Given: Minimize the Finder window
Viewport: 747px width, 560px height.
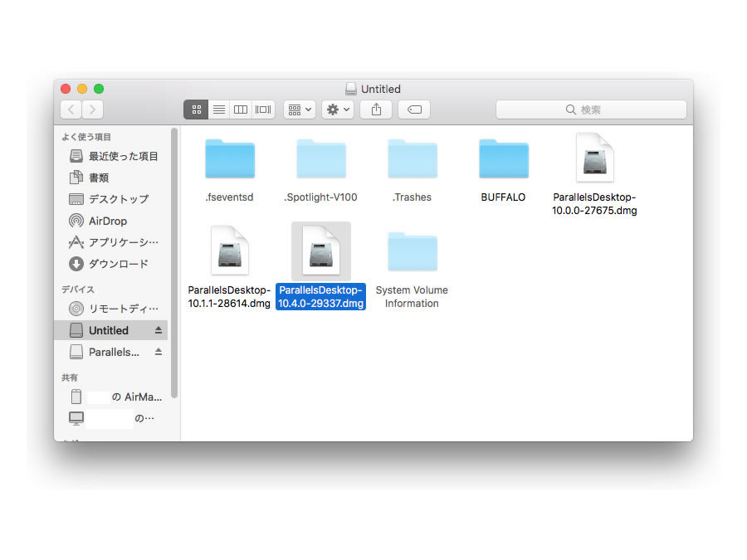Looking at the screenshot, I should point(82,89).
